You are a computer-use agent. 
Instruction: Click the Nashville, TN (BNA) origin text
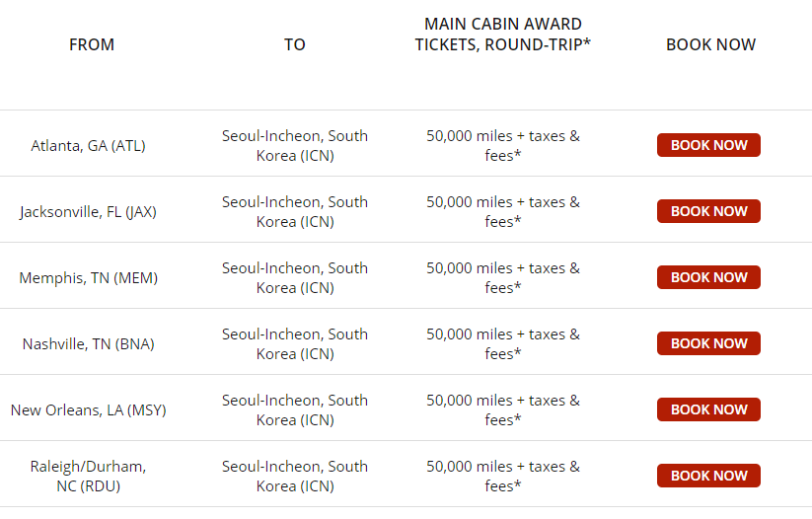(89, 343)
